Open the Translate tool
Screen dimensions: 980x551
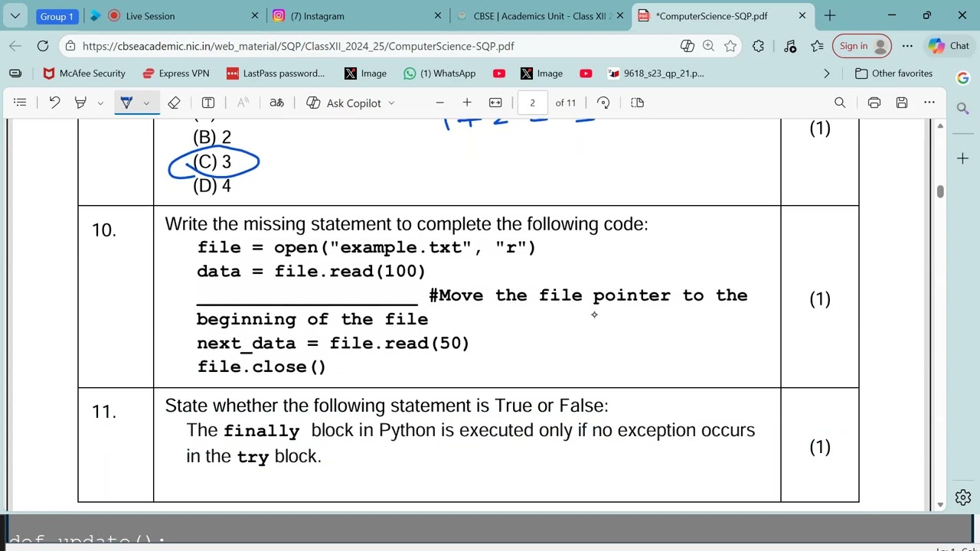277,103
